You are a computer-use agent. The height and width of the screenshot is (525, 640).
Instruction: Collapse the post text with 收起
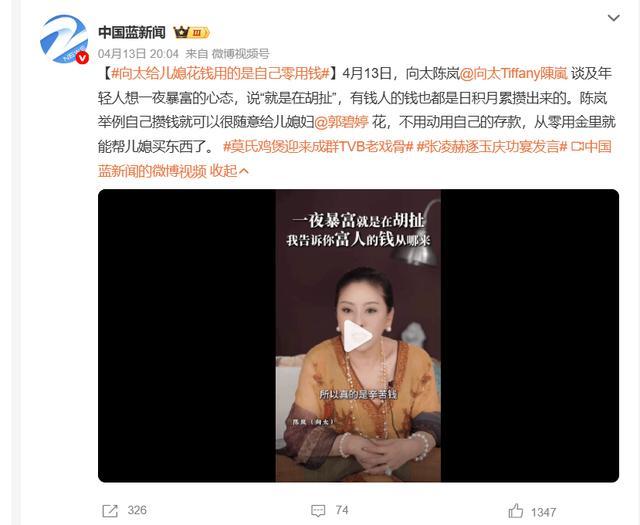pyautogui.click(x=229, y=171)
